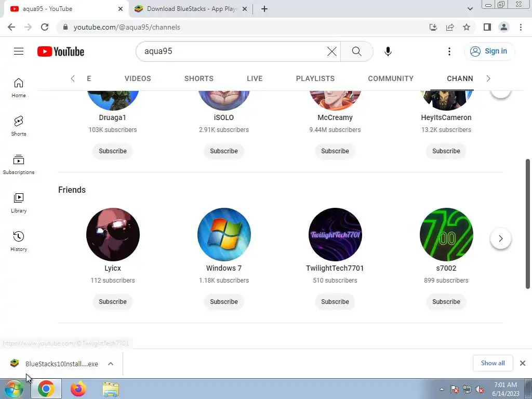The image size is (532, 399).
Task: Bookmark this page with the star
Action: [x=467, y=27]
